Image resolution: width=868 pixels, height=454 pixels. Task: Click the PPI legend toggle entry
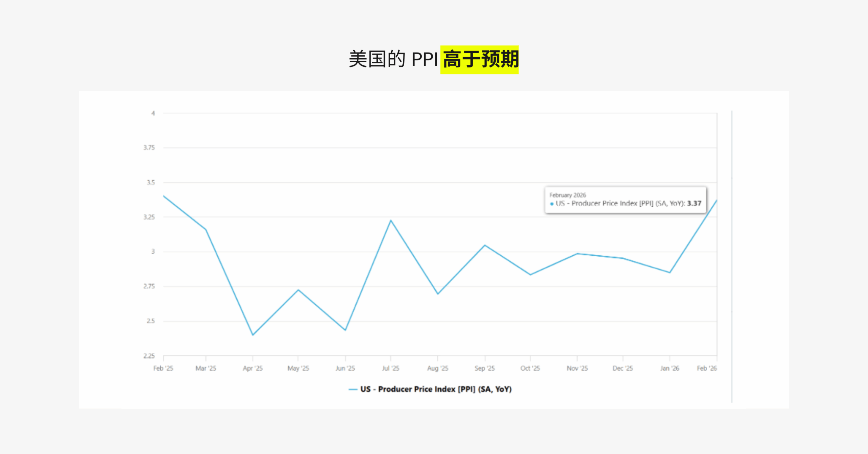click(436, 389)
